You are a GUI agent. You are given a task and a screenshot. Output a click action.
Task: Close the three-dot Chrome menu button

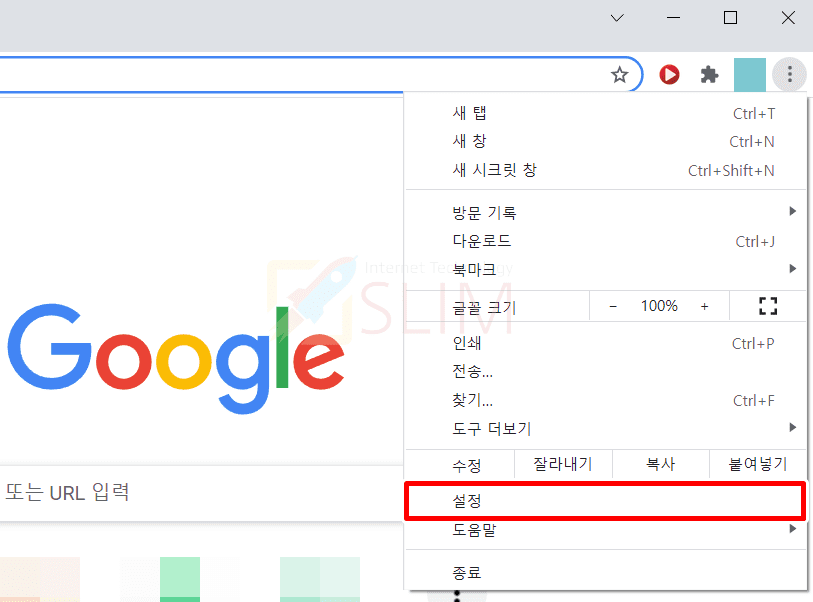(x=789, y=74)
